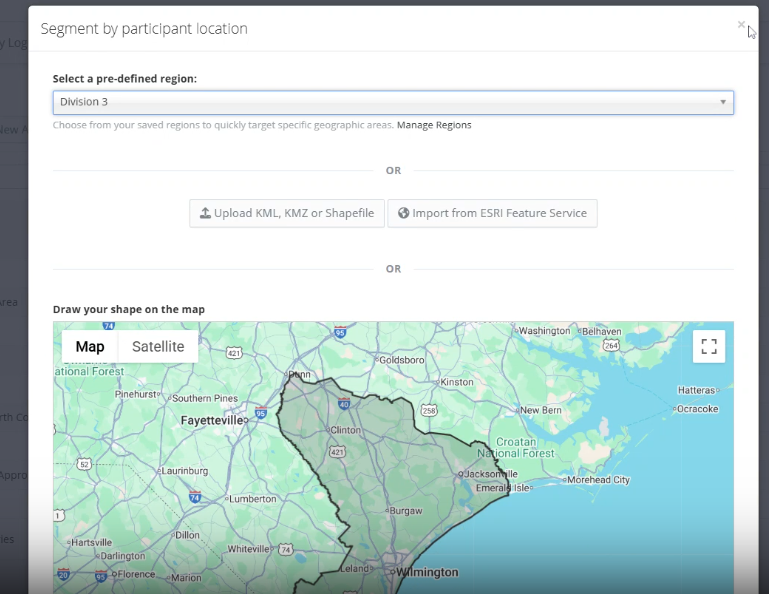The width and height of the screenshot is (769, 594).
Task: Click the US 258 shield near Kinston
Action: [429, 410]
